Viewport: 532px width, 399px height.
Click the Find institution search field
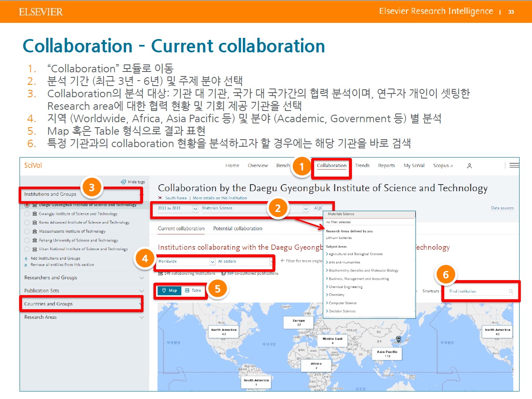[x=481, y=291]
